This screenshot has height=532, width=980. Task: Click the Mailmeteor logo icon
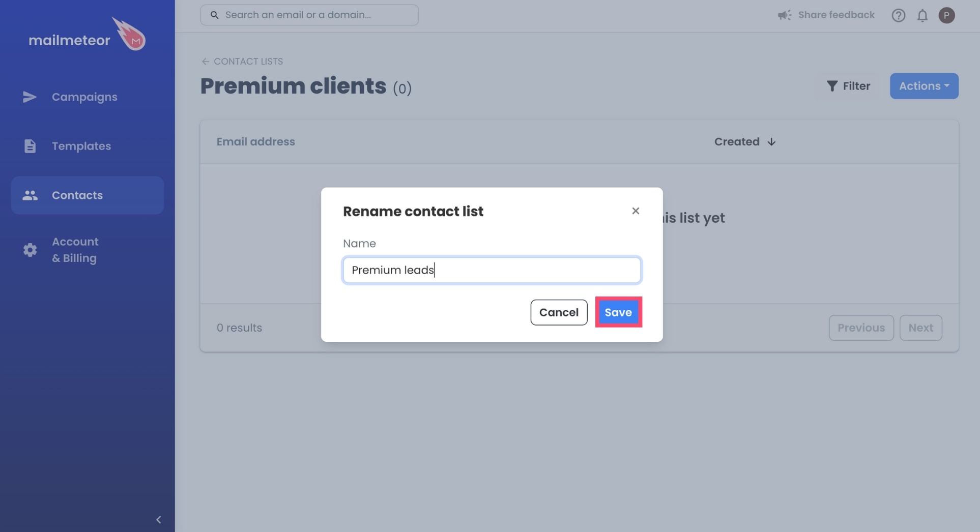129,34
